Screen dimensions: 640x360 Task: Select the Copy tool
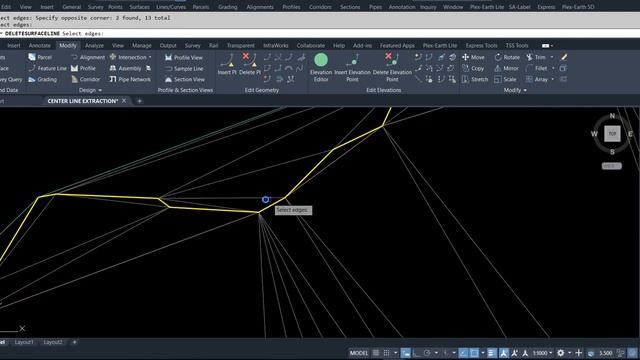click(x=473, y=68)
